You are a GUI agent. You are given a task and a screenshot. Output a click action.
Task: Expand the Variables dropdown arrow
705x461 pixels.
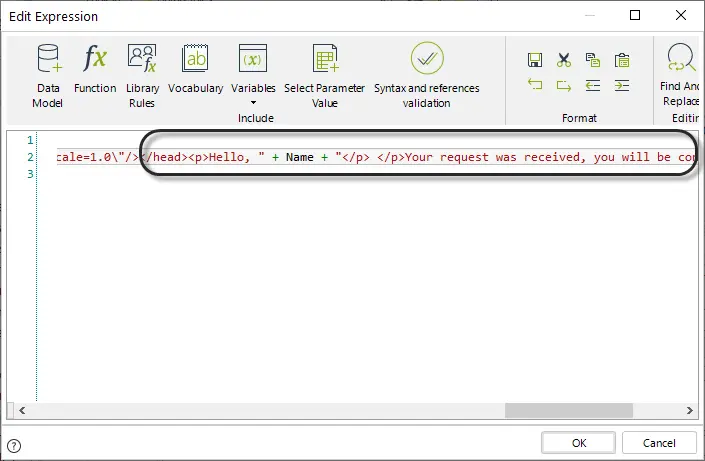[254, 103]
